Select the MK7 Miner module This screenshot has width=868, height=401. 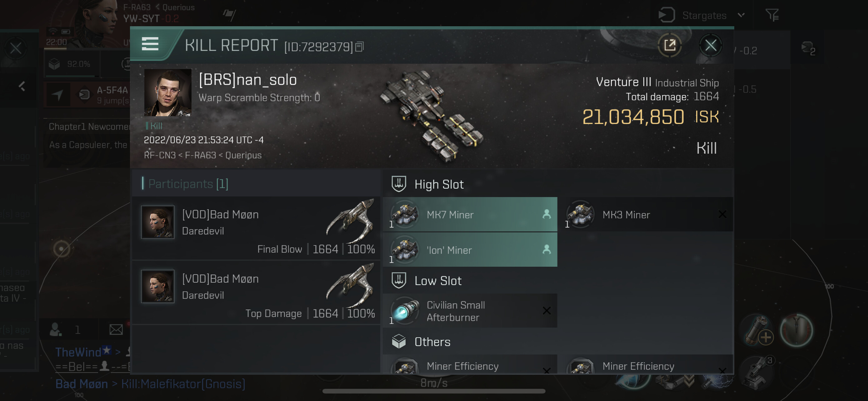click(x=470, y=214)
